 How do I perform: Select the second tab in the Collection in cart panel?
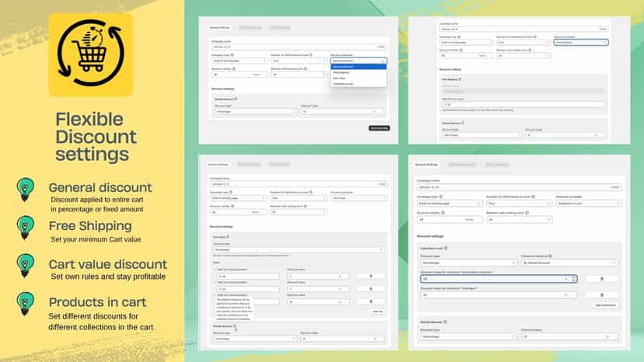[x=462, y=165]
